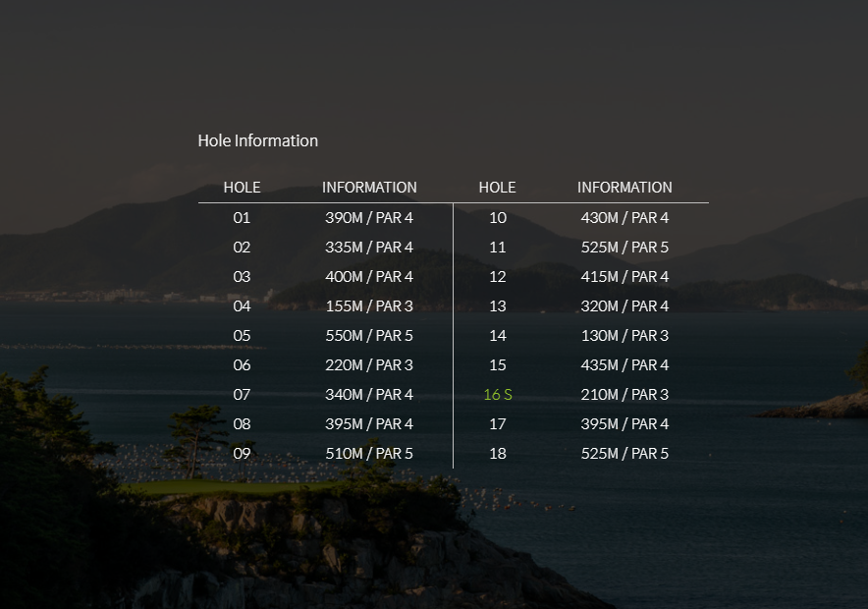Select hole 05 in the table
This screenshot has width=868, height=609.
tap(242, 336)
